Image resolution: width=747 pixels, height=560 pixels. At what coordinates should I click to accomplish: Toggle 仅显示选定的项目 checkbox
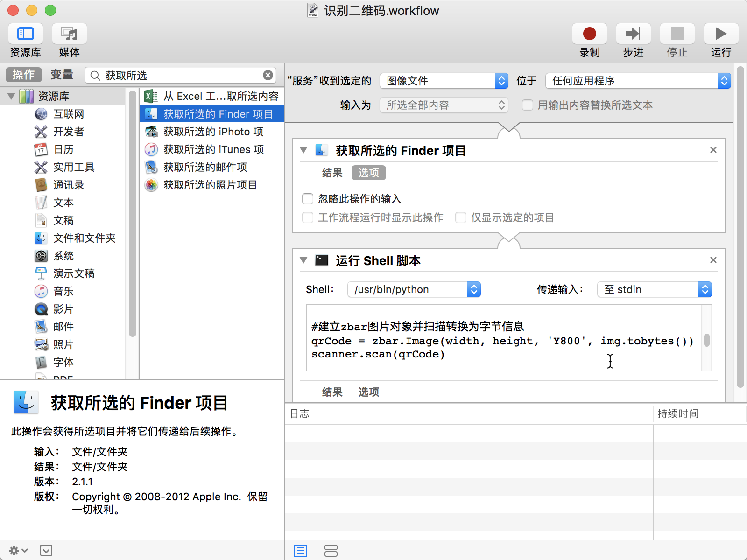tap(461, 217)
